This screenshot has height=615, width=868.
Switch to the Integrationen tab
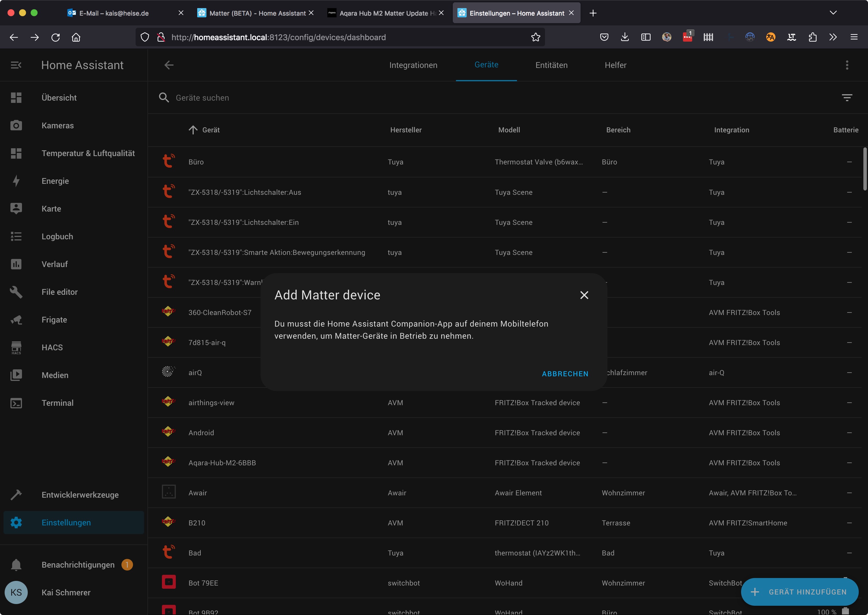click(x=413, y=65)
